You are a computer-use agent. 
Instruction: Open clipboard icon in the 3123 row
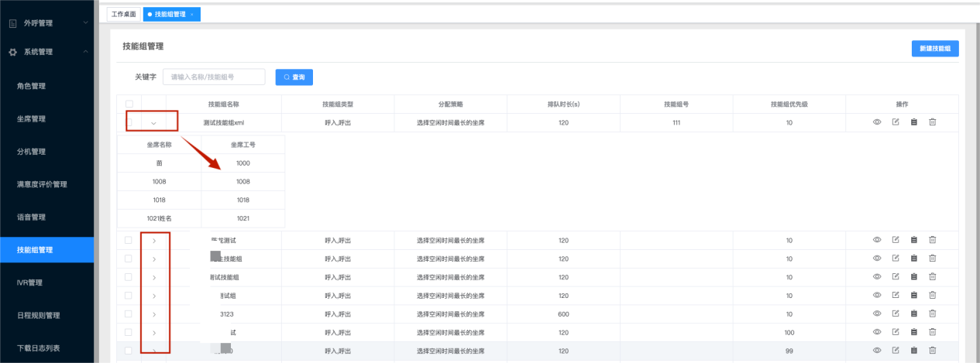914,313
